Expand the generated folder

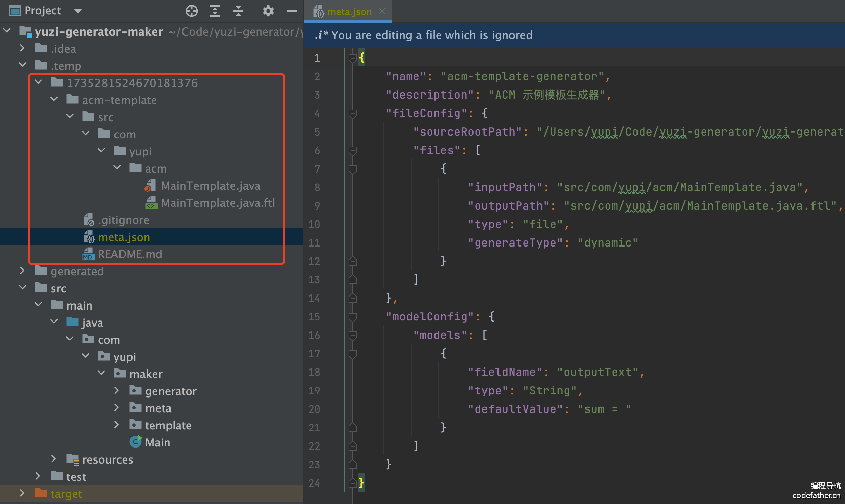[x=22, y=271]
